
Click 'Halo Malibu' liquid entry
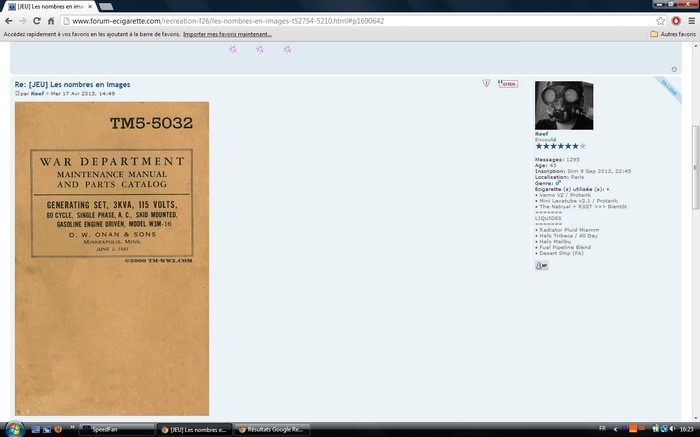[553, 241]
